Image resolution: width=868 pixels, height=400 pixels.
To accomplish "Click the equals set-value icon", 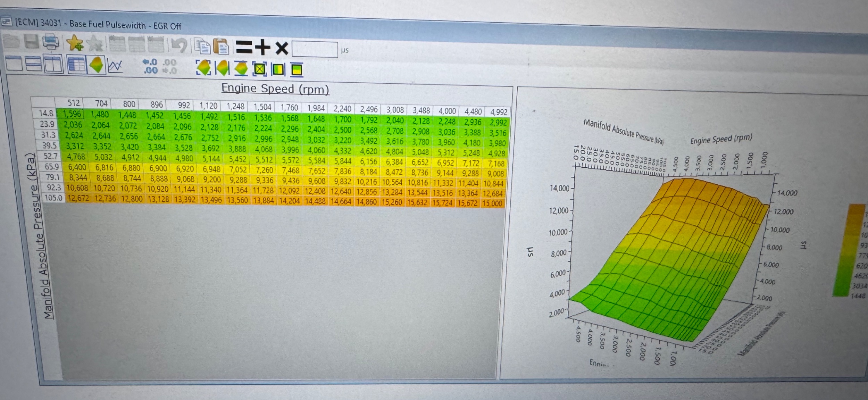I will [244, 47].
